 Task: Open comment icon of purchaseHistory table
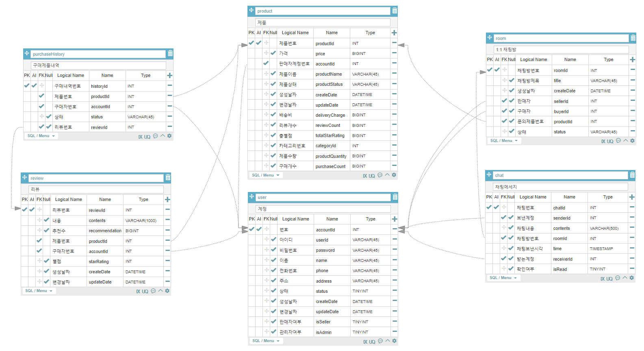[155, 136]
